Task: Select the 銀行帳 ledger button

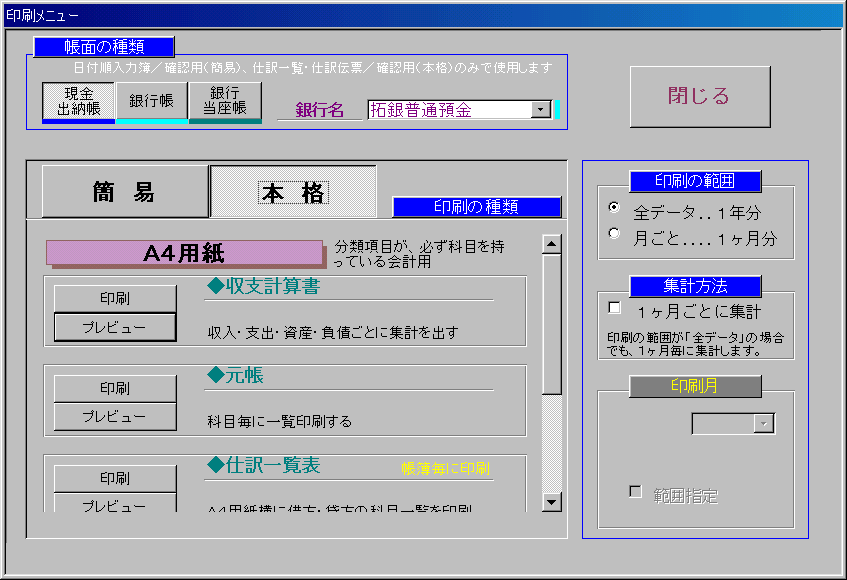Action: click(152, 101)
